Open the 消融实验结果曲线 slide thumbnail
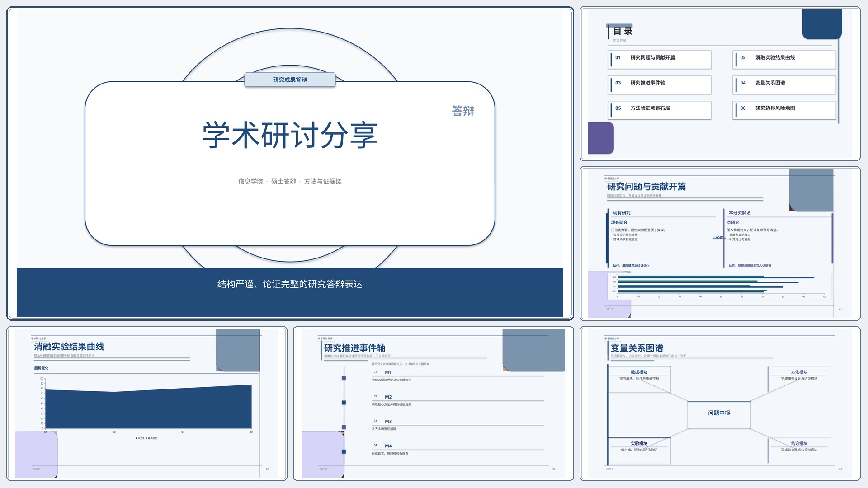The image size is (868, 488). [147, 404]
